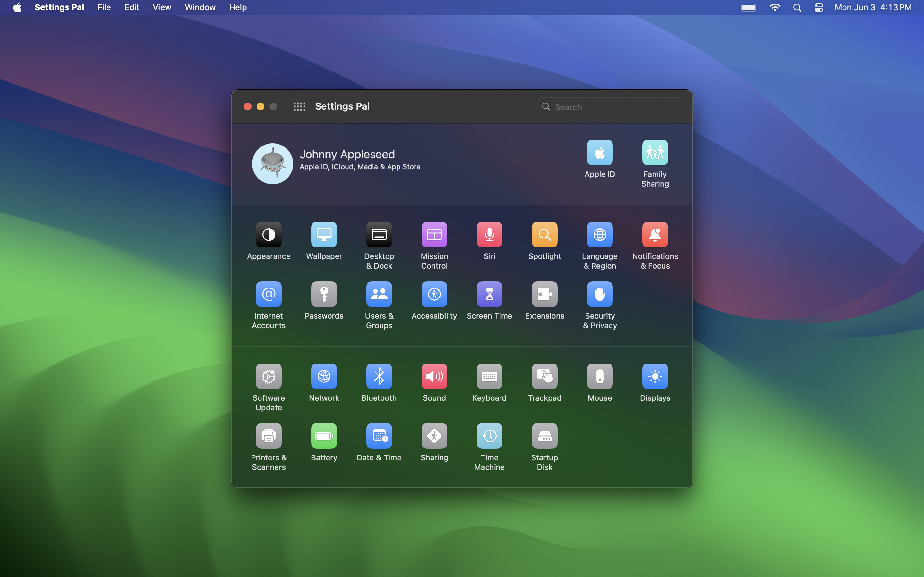
Task: Click the show-all grid button
Action: pyautogui.click(x=299, y=106)
